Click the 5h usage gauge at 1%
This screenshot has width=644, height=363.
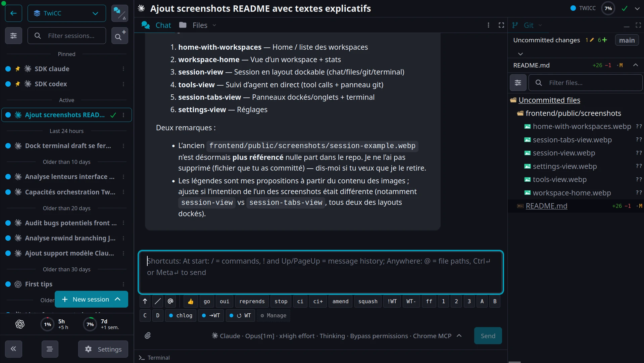tap(48, 324)
